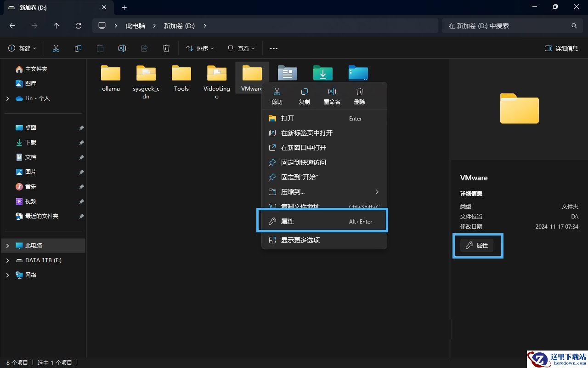Go back with the left arrow button
Screen dimensions: 588x368
(12, 26)
